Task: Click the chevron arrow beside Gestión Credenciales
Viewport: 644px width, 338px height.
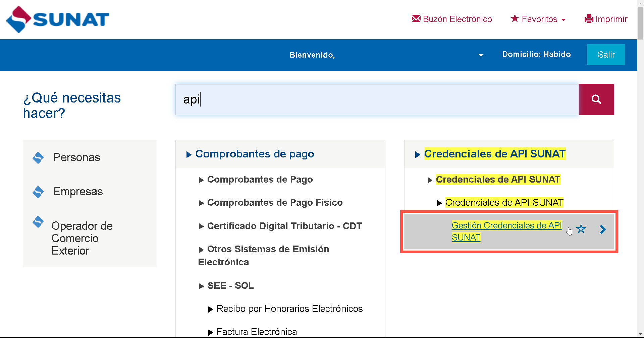Action: 603,229
